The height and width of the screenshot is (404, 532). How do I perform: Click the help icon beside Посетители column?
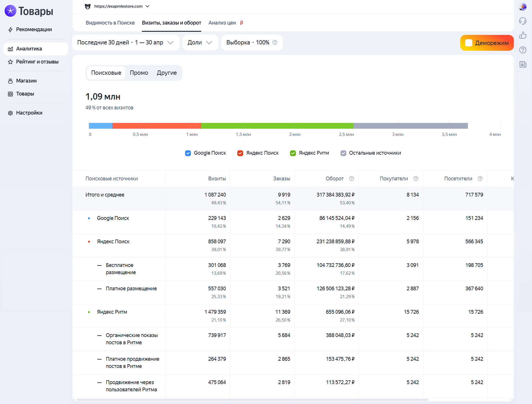(x=480, y=179)
